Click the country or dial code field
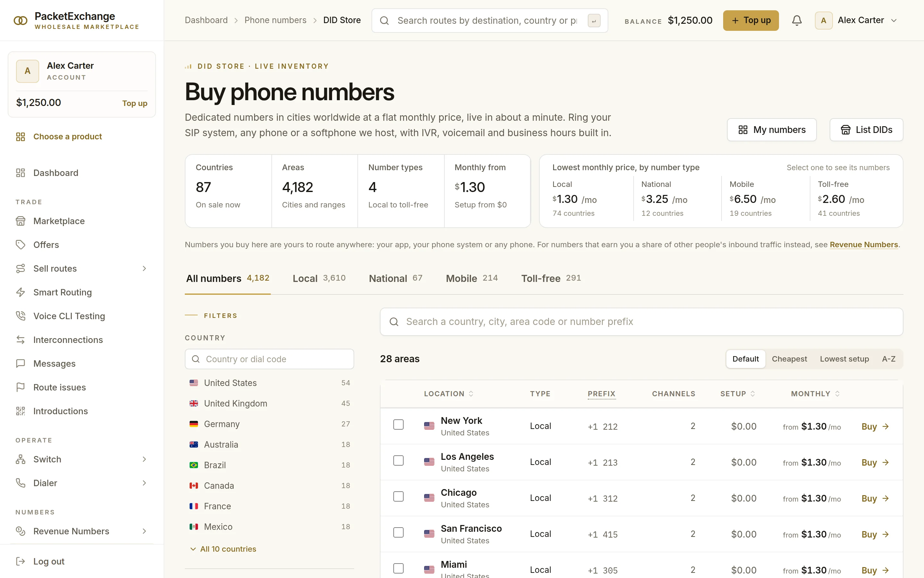The image size is (924, 578). pos(269,359)
